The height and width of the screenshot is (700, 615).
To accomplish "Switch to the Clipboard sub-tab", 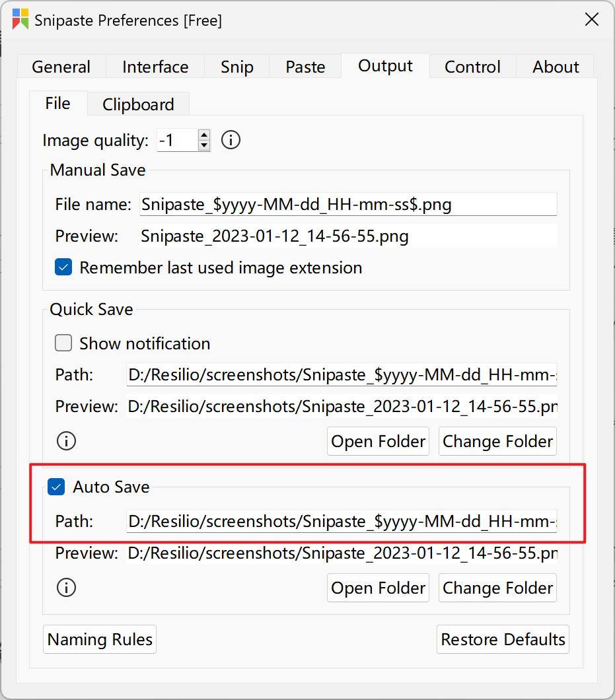I will 139,104.
